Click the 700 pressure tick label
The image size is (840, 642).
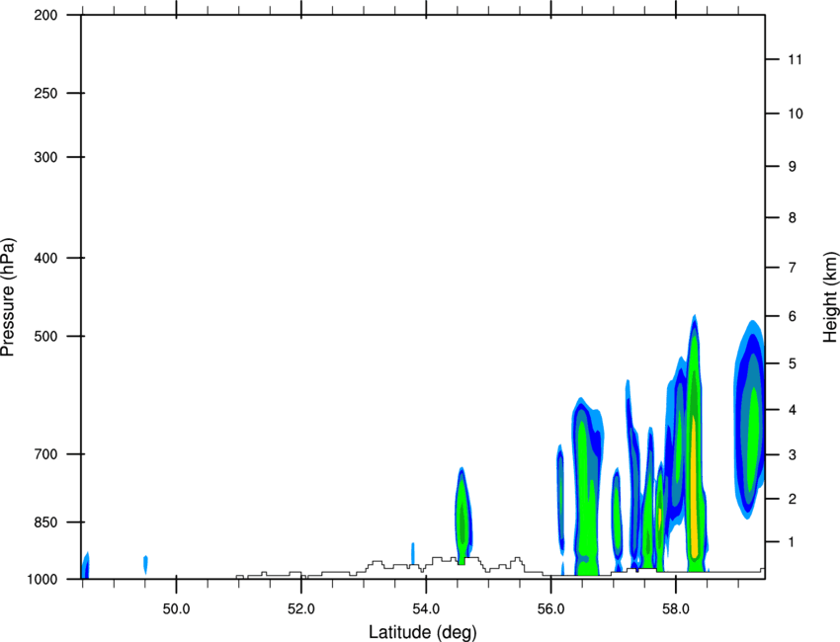pos(45,454)
